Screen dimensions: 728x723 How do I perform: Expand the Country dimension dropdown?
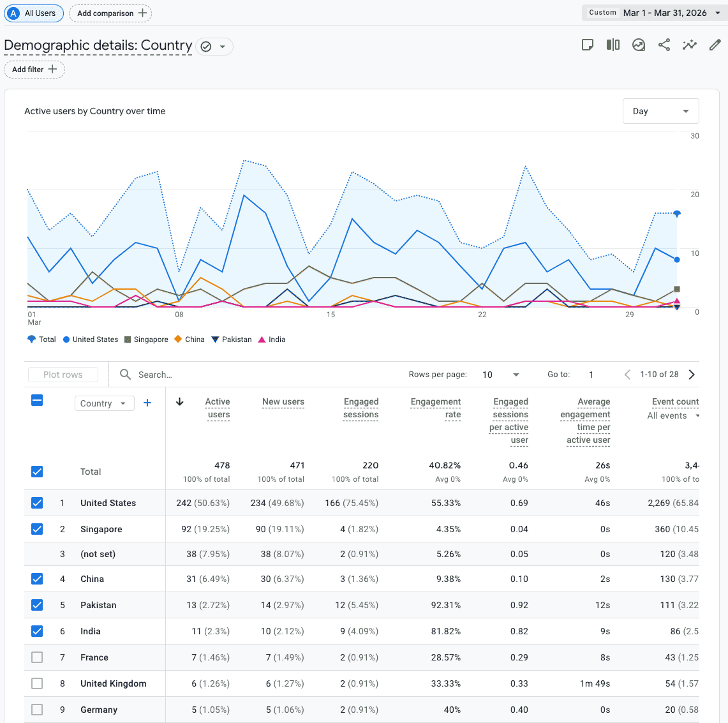tap(105, 403)
